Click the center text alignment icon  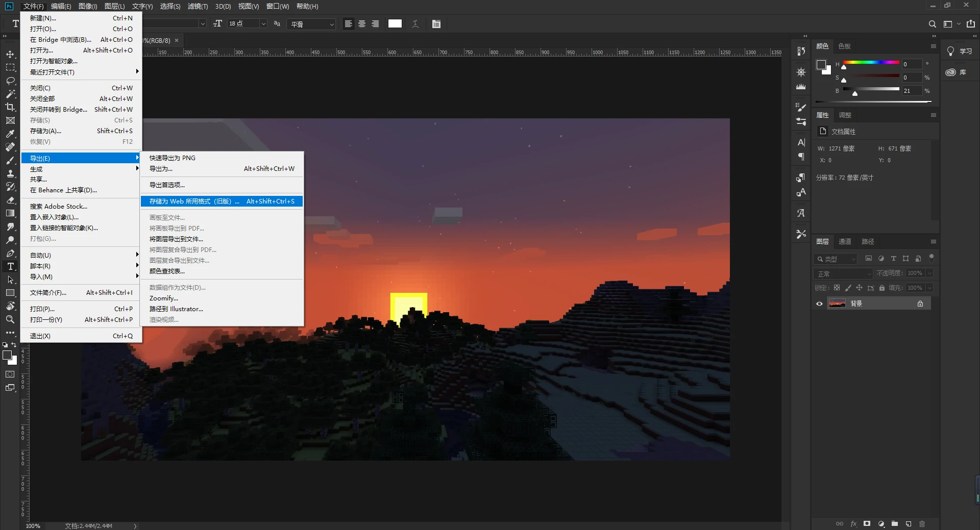(362, 24)
